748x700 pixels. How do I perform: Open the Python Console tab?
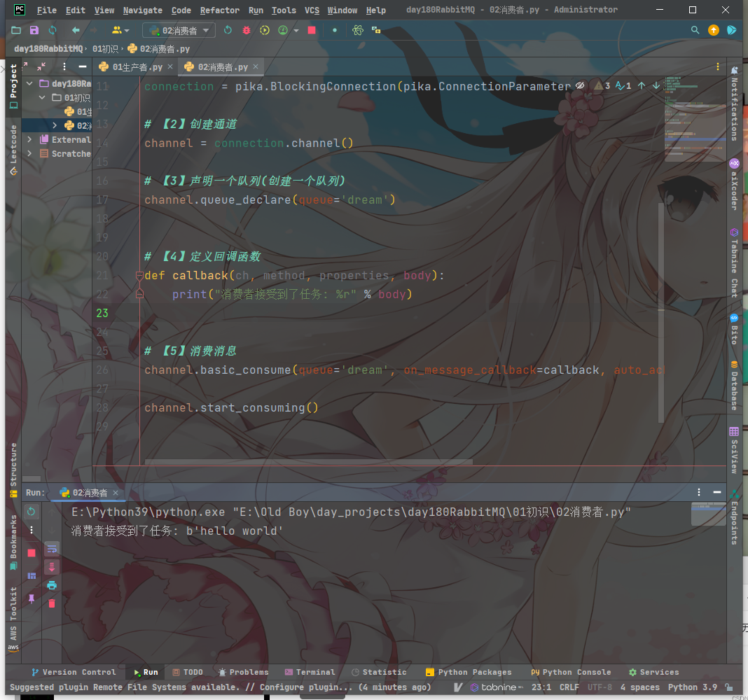point(571,672)
